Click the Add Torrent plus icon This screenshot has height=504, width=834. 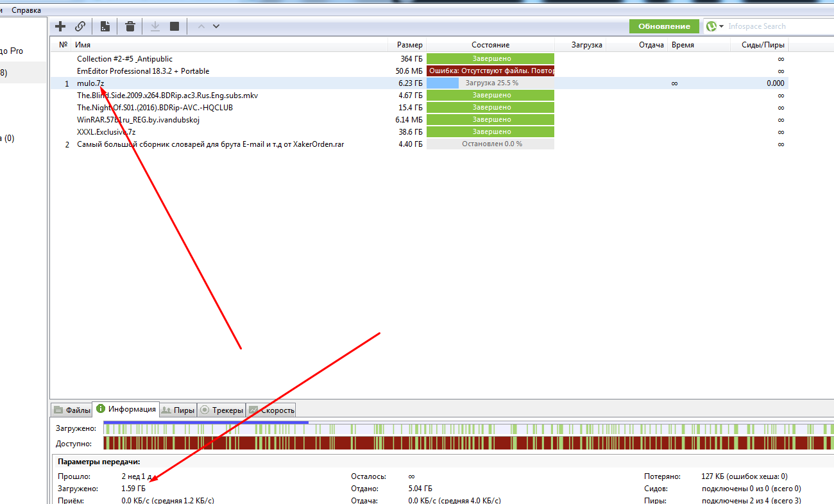click(60, 26)
